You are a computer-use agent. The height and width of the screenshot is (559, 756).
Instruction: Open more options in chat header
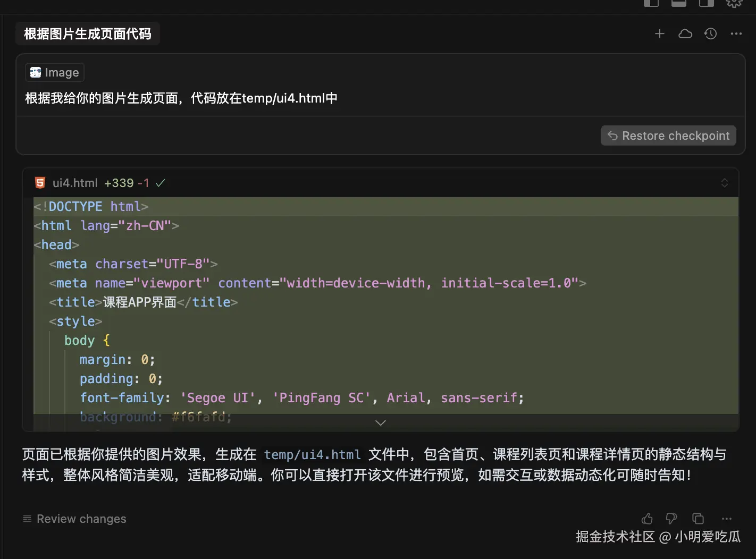tap(736, 34)
